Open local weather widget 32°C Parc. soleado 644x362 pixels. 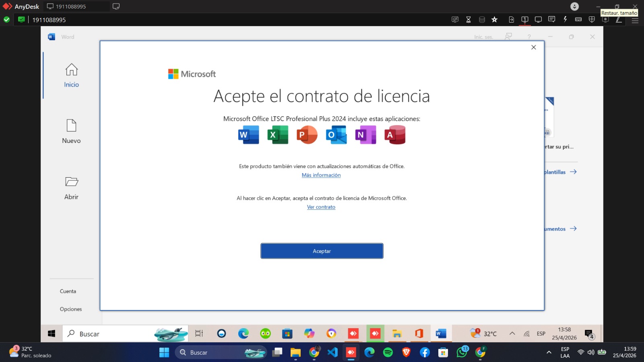[31, 352]
